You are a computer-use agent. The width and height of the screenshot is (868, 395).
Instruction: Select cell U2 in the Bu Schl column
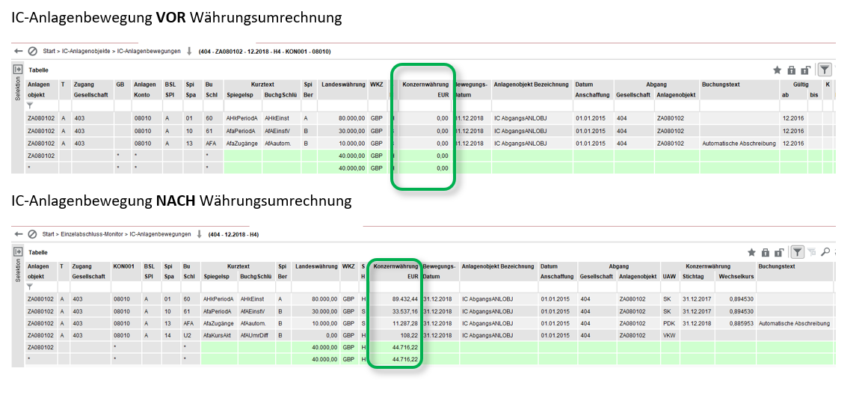[191, 336]
